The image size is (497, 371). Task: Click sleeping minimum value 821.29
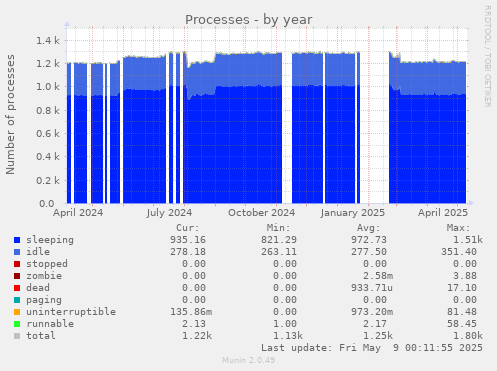pos(279,240)
